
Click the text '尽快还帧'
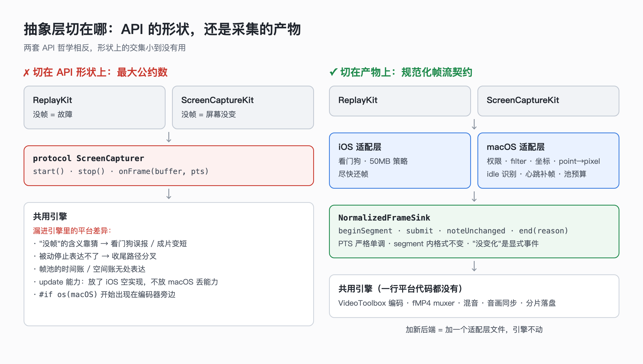click(353, 174)
